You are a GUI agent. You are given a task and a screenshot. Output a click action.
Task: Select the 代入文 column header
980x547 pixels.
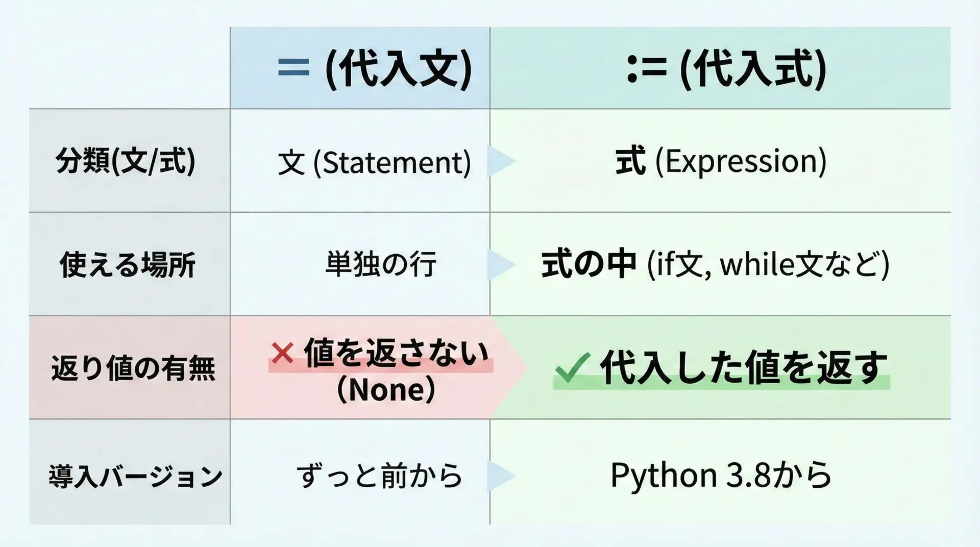coord(398,68)
